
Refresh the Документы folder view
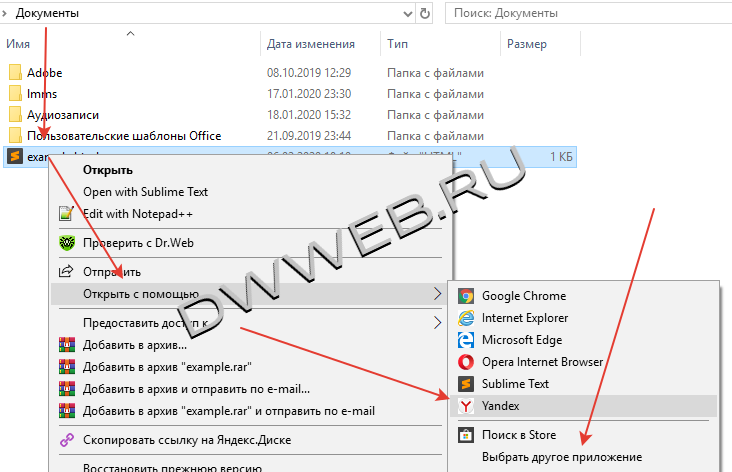[x=424, y=13]
